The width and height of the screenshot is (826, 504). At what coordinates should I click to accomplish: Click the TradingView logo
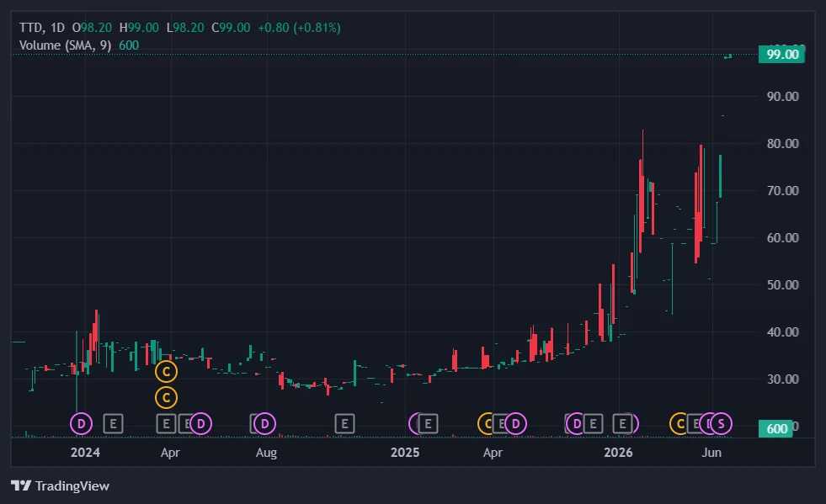pos(60,485)
